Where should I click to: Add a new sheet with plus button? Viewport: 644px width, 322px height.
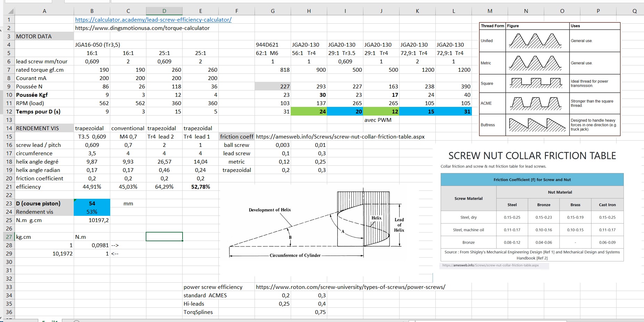point(77,321)
